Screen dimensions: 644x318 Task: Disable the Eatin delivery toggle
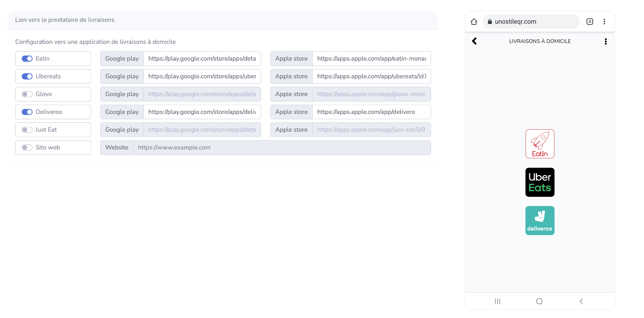(27, 59)
